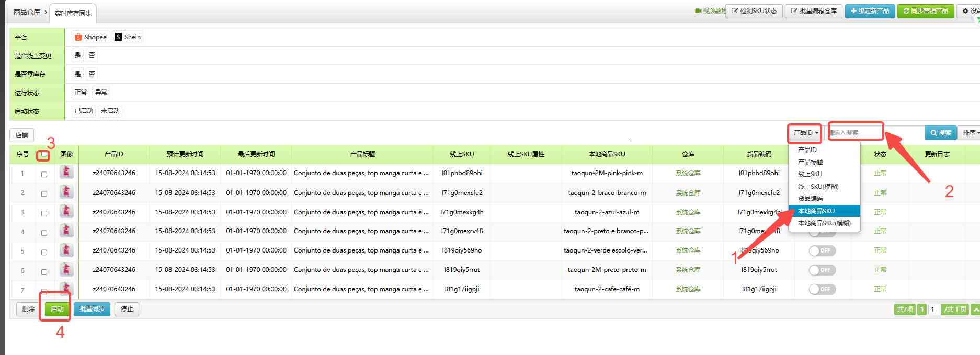The height and width of the screenshot is (355, 980).
Task: Toggle the OFF switch in row 7
Action: tap(822, 289)
